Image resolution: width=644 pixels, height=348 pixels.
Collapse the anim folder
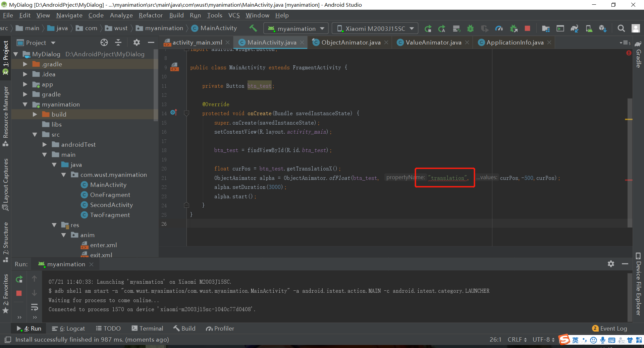(x=64, y=235)
